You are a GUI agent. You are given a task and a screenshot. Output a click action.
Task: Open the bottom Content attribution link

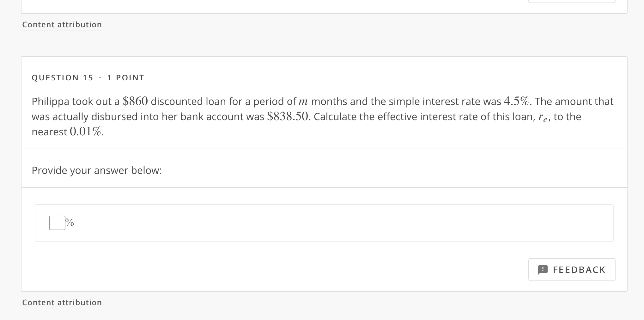coord(62,302)
